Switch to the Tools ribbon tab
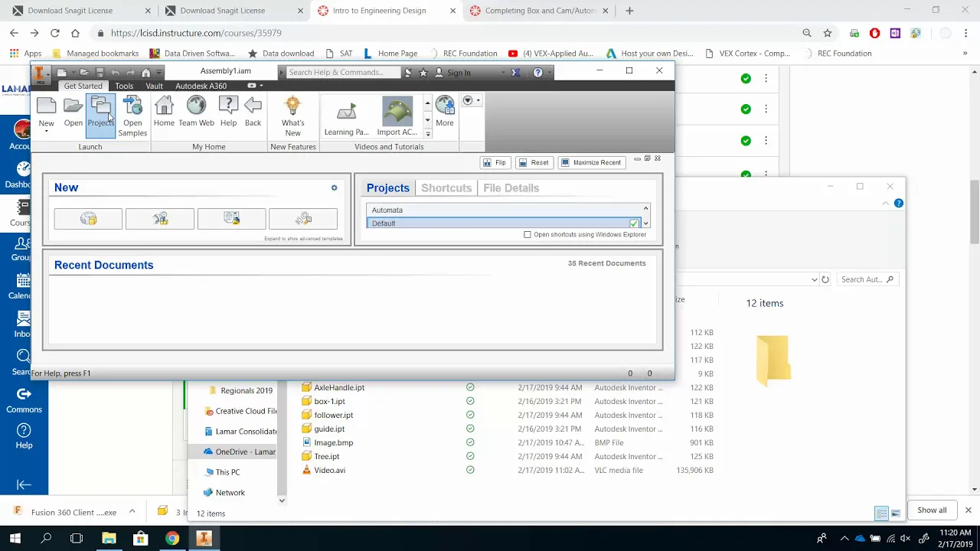 coord(124,86)
